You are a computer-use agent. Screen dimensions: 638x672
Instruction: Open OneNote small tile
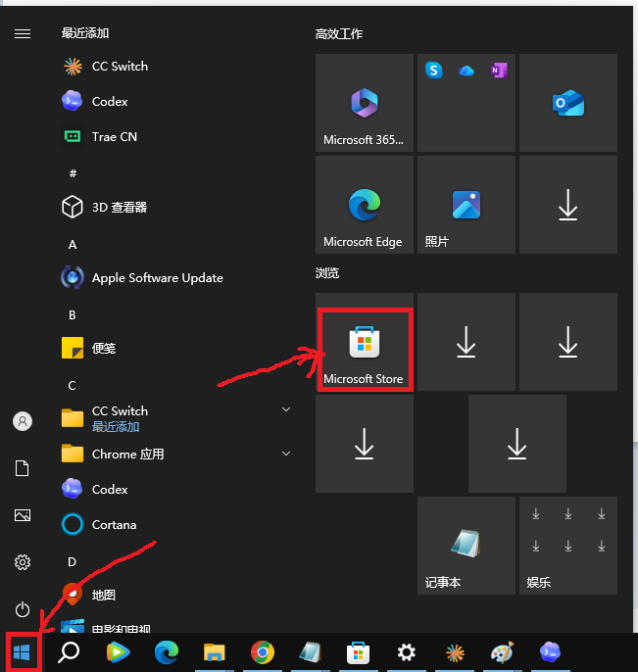pyautogui.click(x=499, y=70)
